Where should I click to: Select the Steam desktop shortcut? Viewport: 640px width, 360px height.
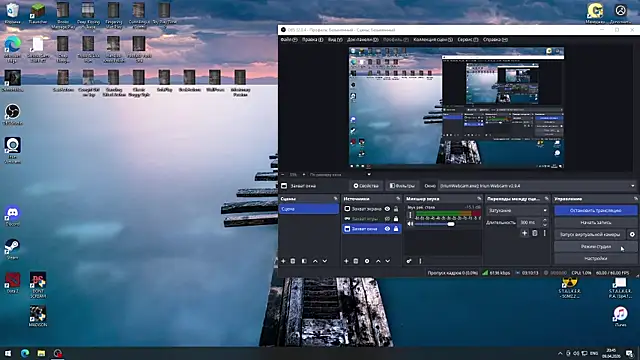click(x=13, y=249)
